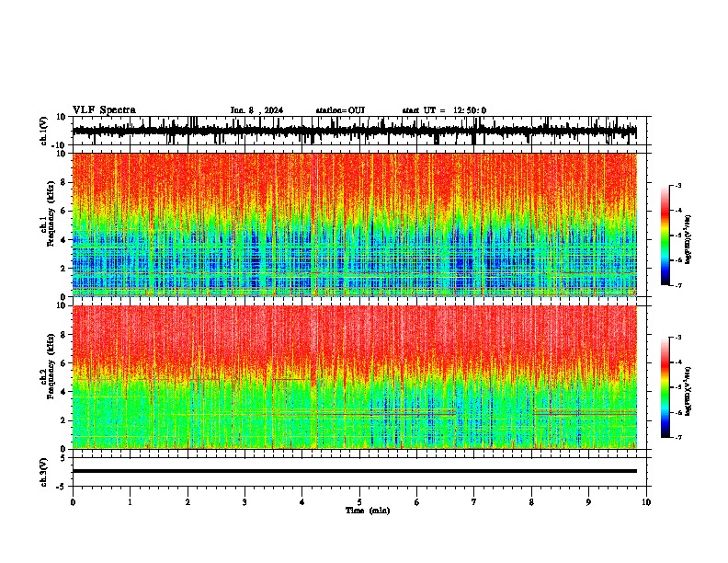Screen dimensions: 728x563
Task: Click the time axis tick label 10
Action: (646, 502)
